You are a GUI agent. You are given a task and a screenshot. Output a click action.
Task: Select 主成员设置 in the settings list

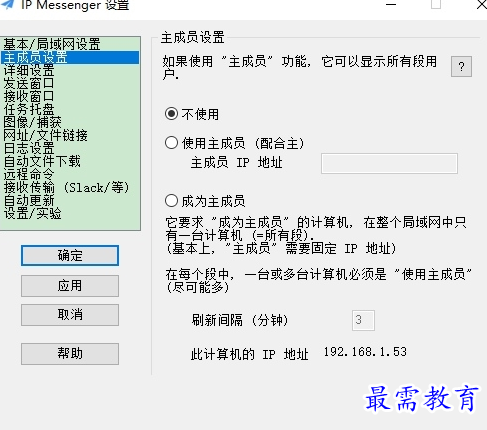pyautogui.click(x=70, y=57)
